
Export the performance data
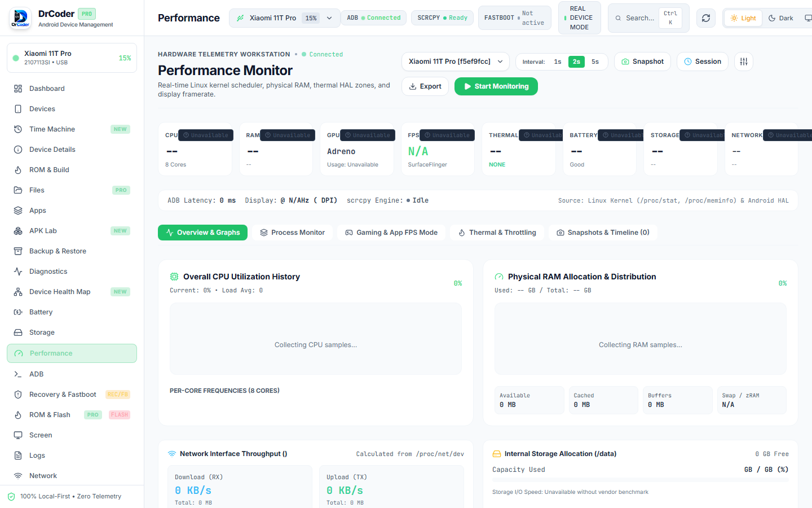425,86
